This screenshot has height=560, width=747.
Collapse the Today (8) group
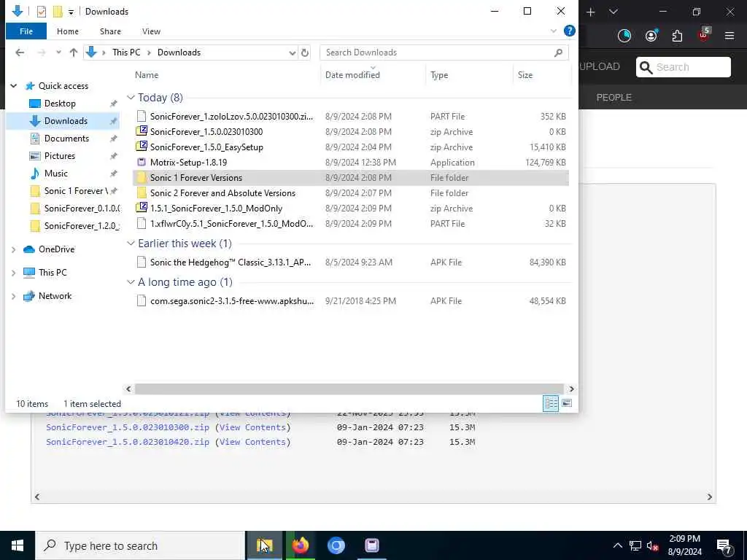(x=131, y=98)
